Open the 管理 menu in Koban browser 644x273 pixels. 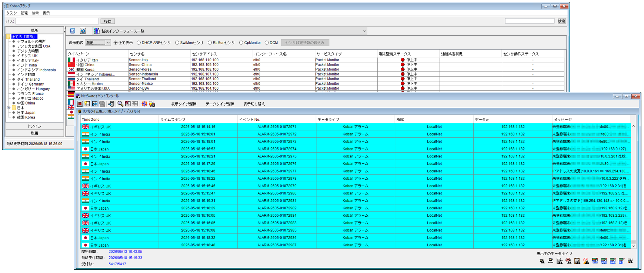point(24,13)
